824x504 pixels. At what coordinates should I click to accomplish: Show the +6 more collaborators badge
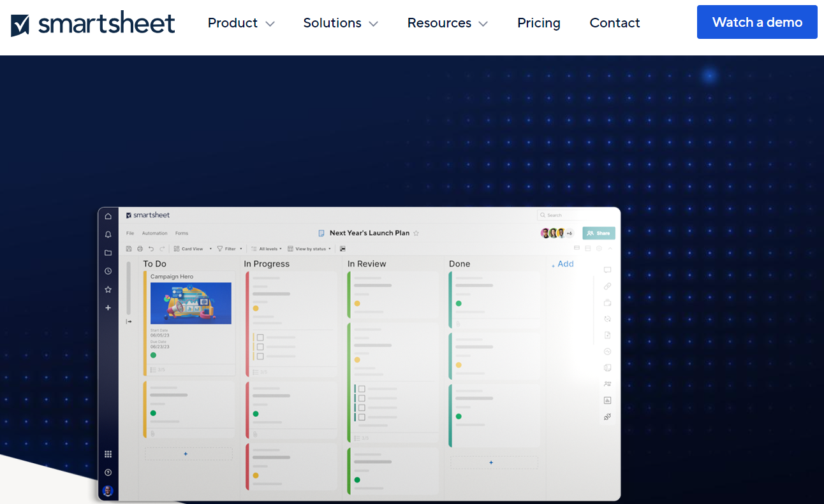[x=570, y=233]
